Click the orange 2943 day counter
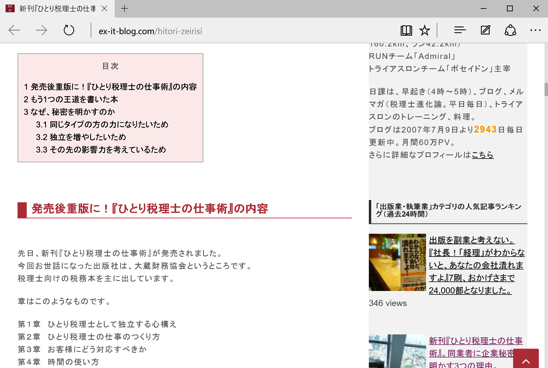The height and width of the screenshot is (368, 548). pyautogui.click(x=485, y=129)
